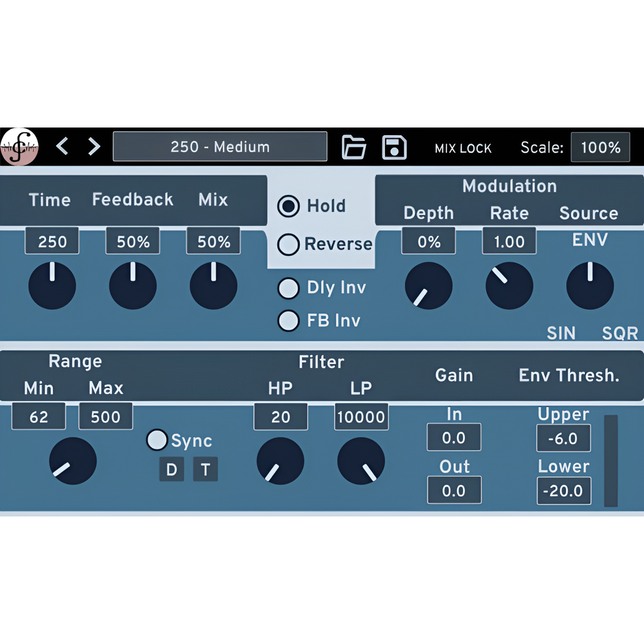Click the Time value field showing 250
644x644 pixels.
click(x=52, y=241)
